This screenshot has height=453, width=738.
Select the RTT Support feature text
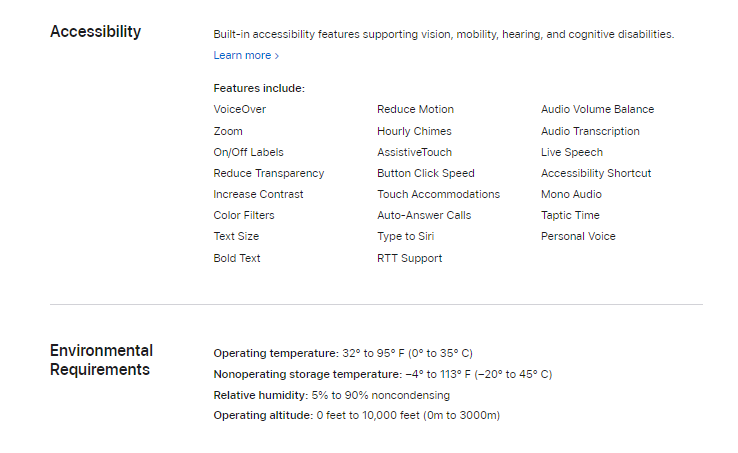coord(409,259)
